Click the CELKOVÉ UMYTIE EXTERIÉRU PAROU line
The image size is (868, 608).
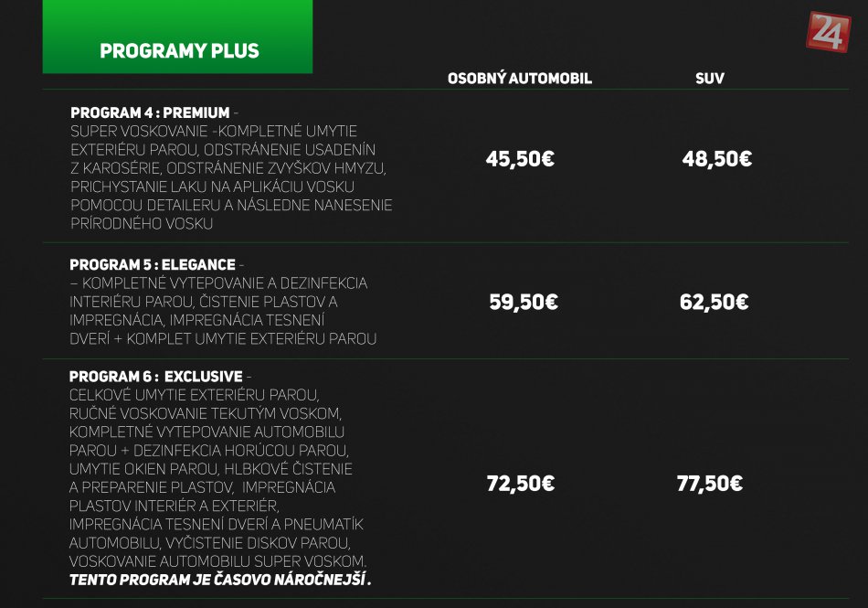point(195,395)
